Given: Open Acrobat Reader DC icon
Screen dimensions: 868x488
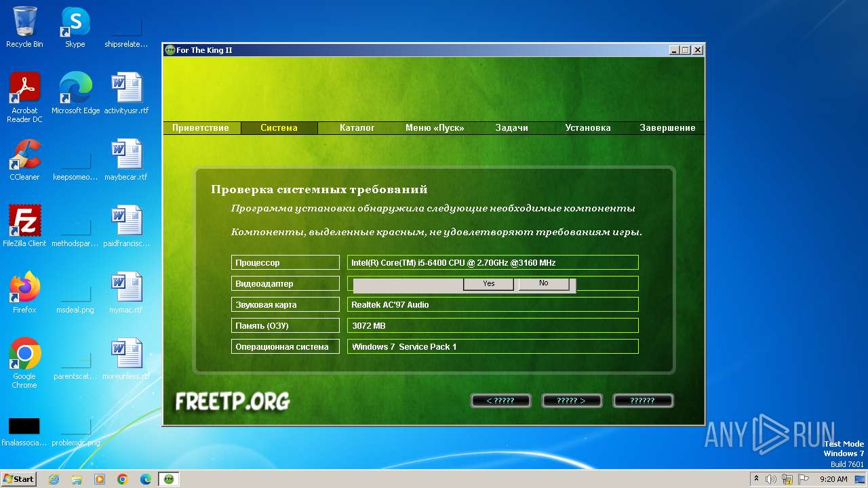Looking at the screenshot, I should pyautogui.click(x=24, y=98).
